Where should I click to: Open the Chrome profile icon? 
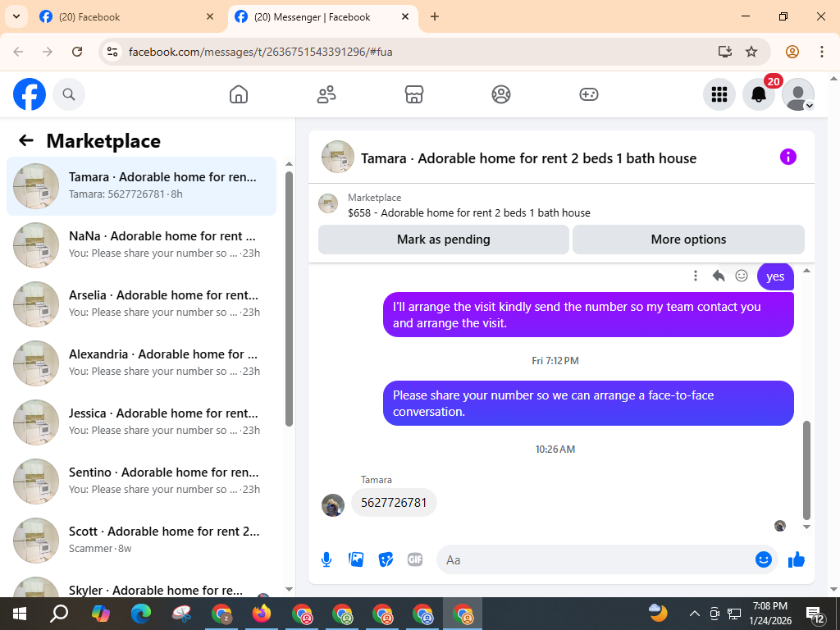pyautogui.click(x=792, y=52)
